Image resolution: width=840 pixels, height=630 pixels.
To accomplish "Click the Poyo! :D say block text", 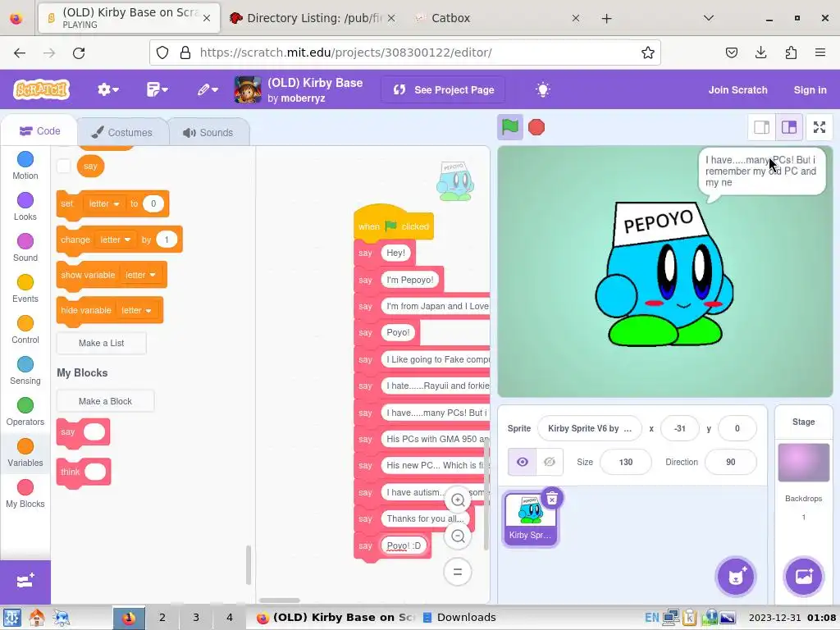I will 404,546.
